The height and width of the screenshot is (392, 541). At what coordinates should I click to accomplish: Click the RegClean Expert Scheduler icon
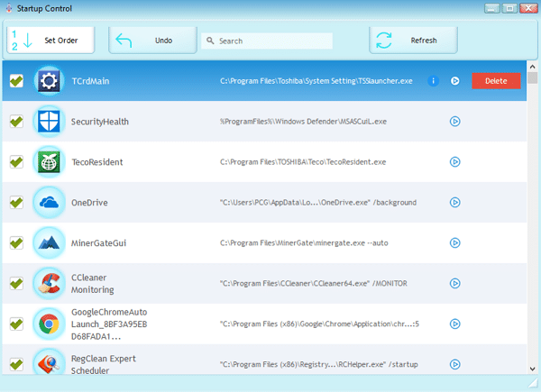(49, 362)
